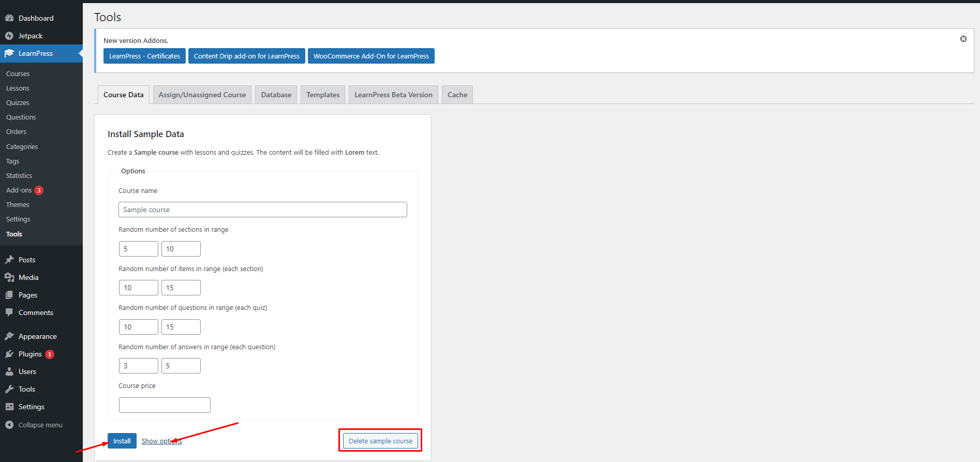Dismiss the New version Addons notice
This screenshot has width=980, height=462.
click(963, 39)
